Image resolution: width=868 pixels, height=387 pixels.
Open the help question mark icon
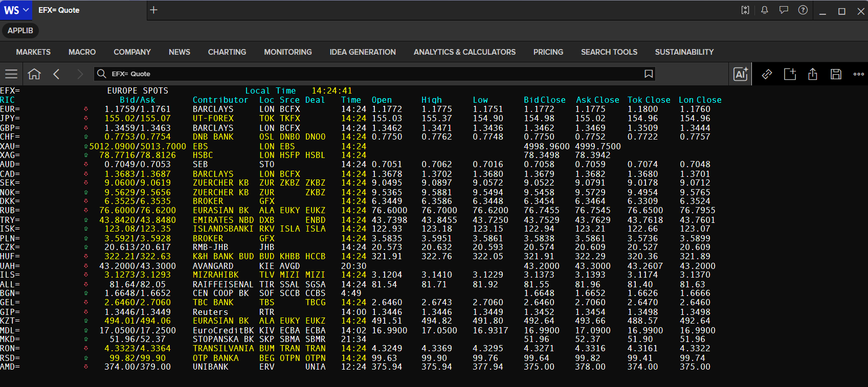[803, 10]
